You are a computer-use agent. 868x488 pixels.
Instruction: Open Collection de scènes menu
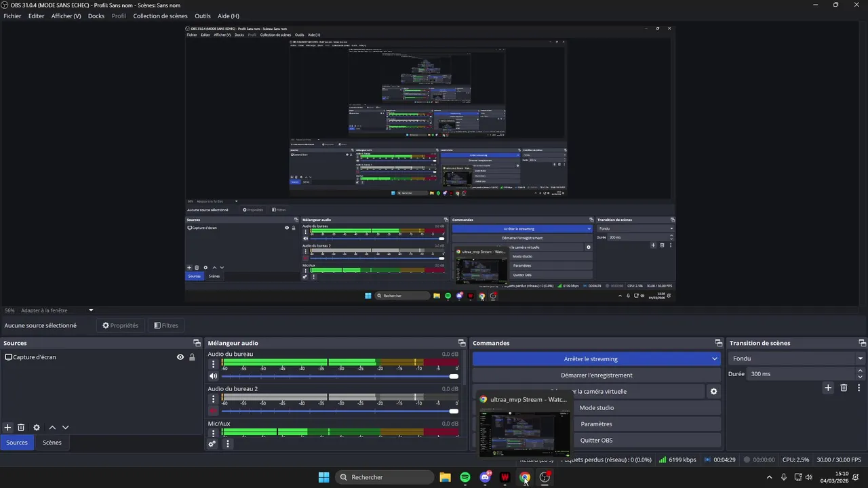tap(160, 16)
